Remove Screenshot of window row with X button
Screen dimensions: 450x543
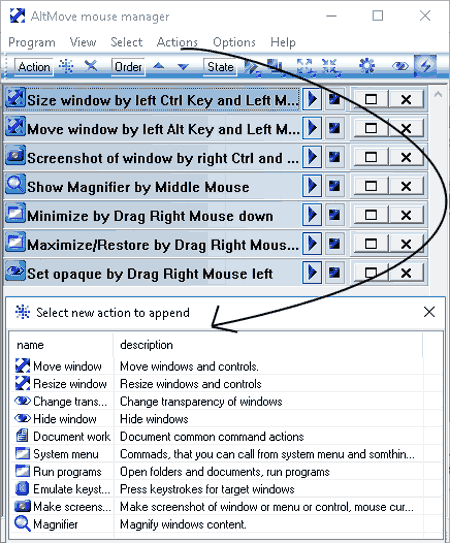[x=406, y=158]
